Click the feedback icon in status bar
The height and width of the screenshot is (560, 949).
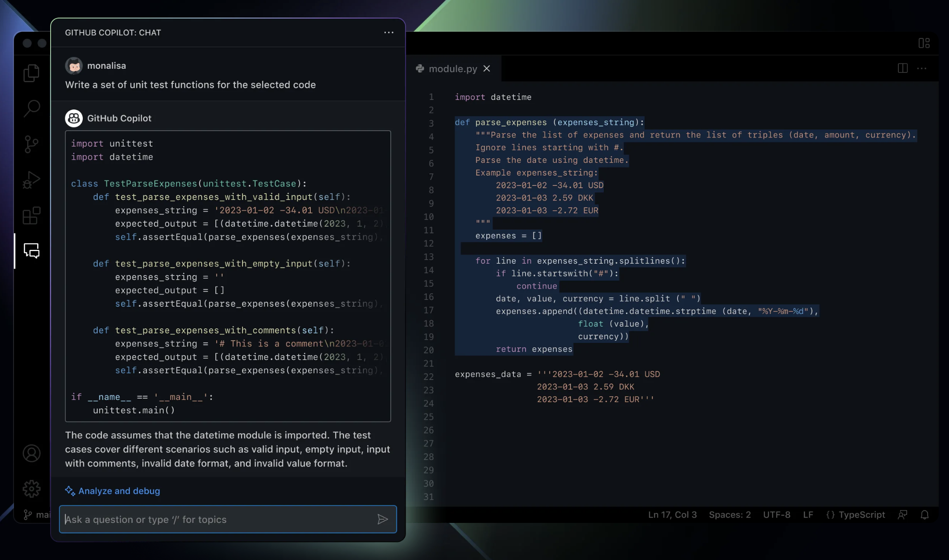[x=902, y=515]
